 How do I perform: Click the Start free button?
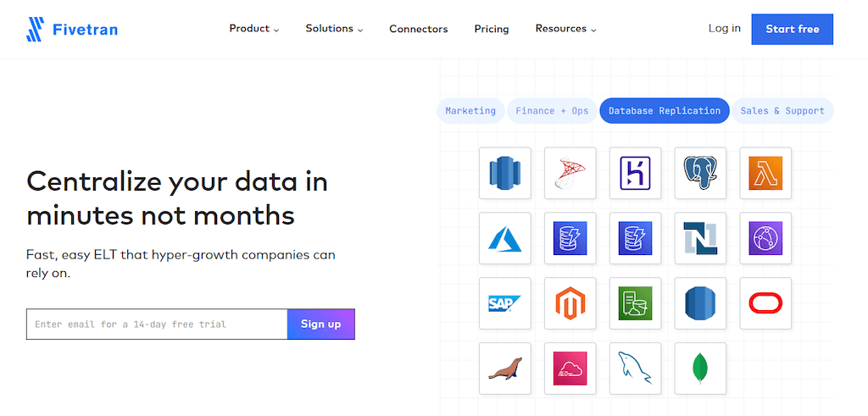[x=792, y=29]
